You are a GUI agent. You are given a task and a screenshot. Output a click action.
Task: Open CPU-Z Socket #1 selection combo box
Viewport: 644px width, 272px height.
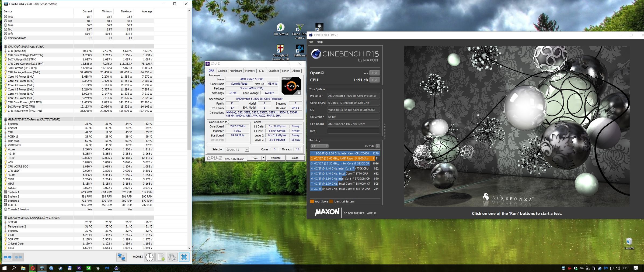click(x=237, y=149)
